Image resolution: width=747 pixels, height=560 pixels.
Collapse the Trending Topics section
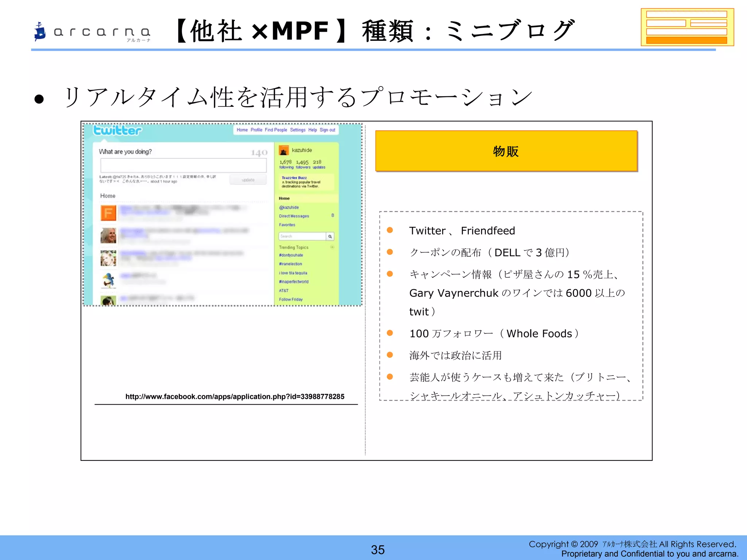tap(332, 247)
